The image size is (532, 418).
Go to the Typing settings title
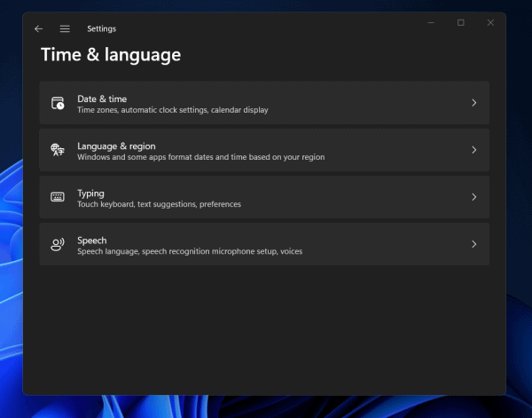pos(90,193)
